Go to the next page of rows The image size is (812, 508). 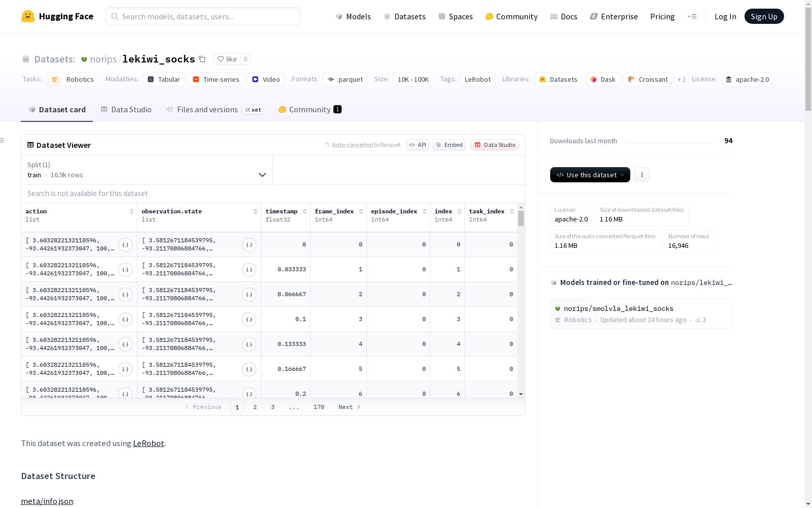click(x=350, y=407)
